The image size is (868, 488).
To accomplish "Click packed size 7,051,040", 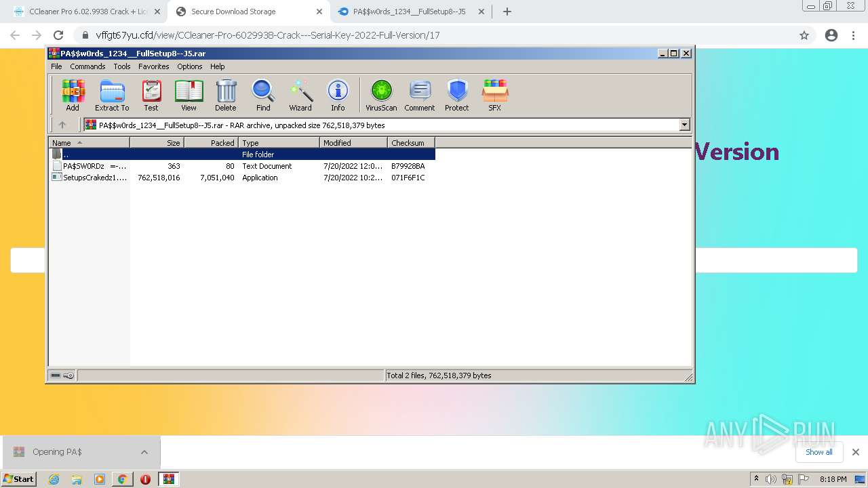I will pos(217,178).
